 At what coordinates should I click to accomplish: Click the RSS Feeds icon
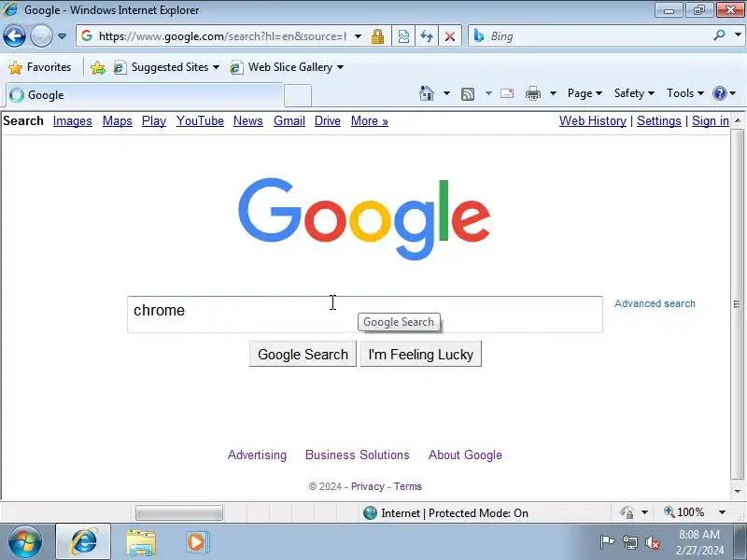468,94
